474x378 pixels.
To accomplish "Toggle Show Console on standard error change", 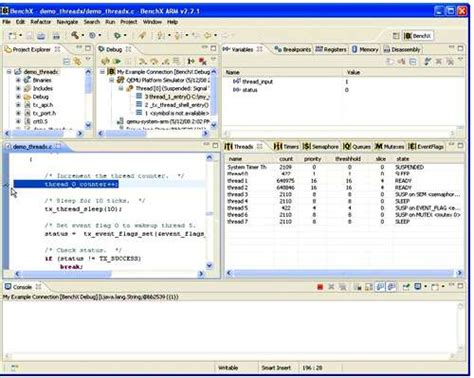I will pos(391,287).
